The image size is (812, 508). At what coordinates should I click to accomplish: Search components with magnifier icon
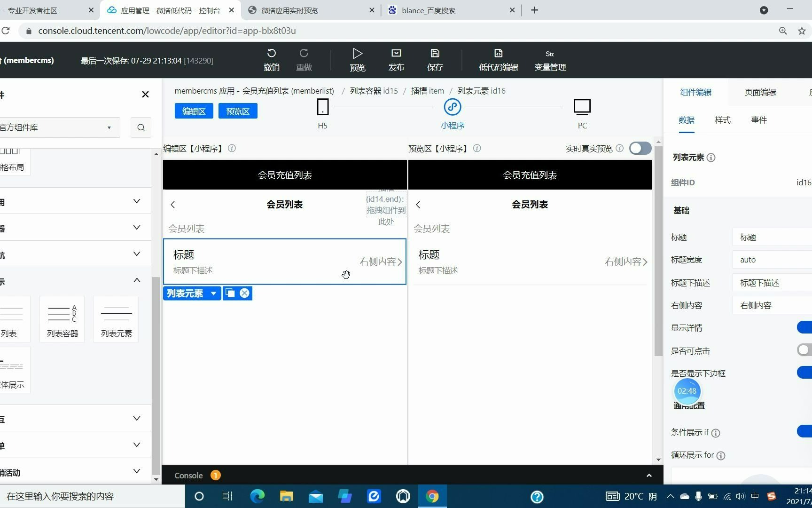click(141, 127)
